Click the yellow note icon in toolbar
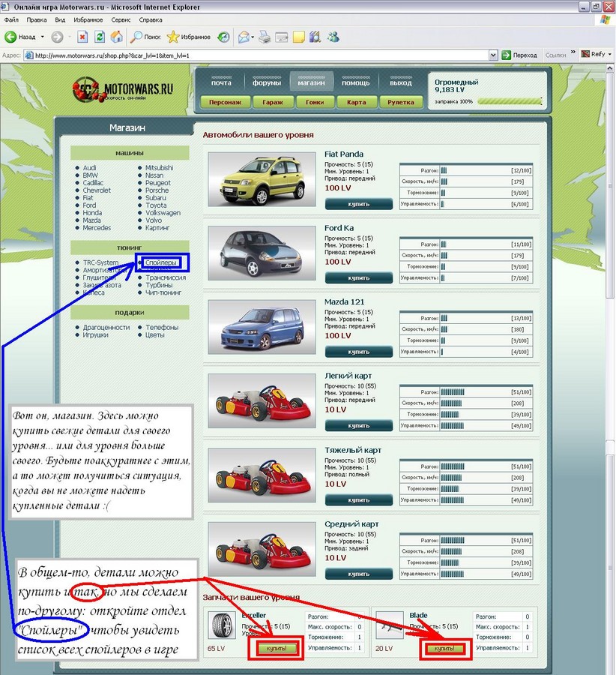The height and width of the screenshot is (675, 616). coord(298,37)
